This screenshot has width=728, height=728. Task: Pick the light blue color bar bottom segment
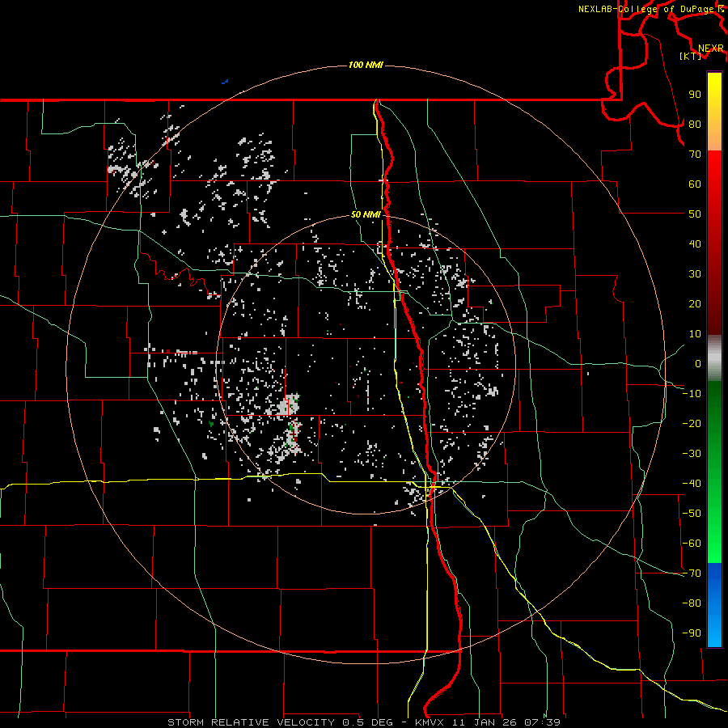714,632
